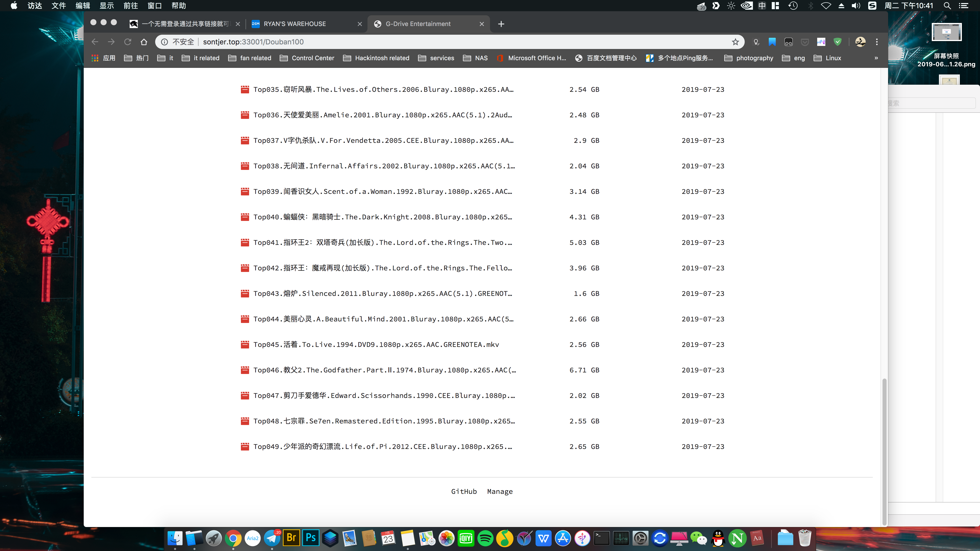Go to browser home page
Viewport: 980px width, 551px height.
click(x=144, y=42)
